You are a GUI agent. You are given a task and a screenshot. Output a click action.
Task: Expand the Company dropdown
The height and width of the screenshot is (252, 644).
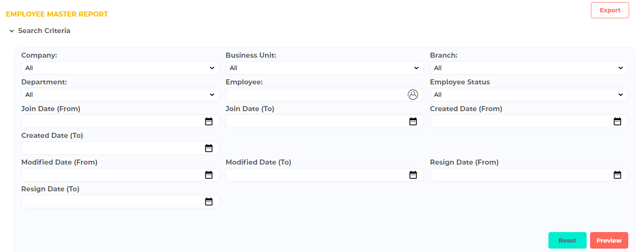tap(120, 68)
